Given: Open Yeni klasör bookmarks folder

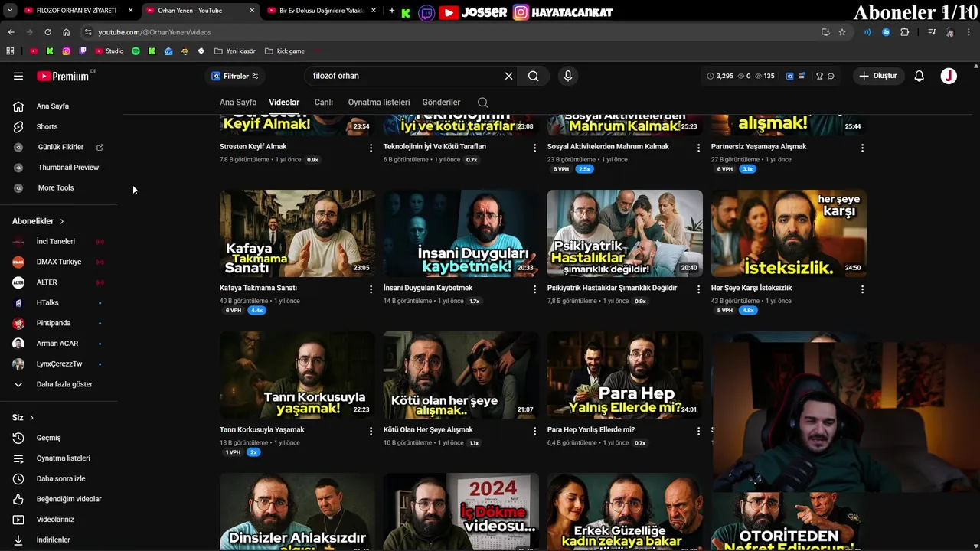Looking at the screenshot, I should pos(235,51).
